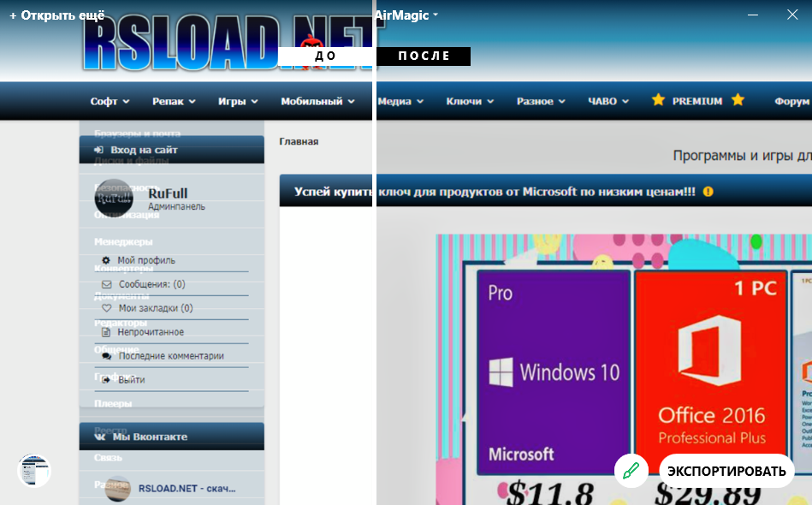The image size is (812, 505).
Task: Click the star right of PREMIUM
Action: click(x=738, y=100)
